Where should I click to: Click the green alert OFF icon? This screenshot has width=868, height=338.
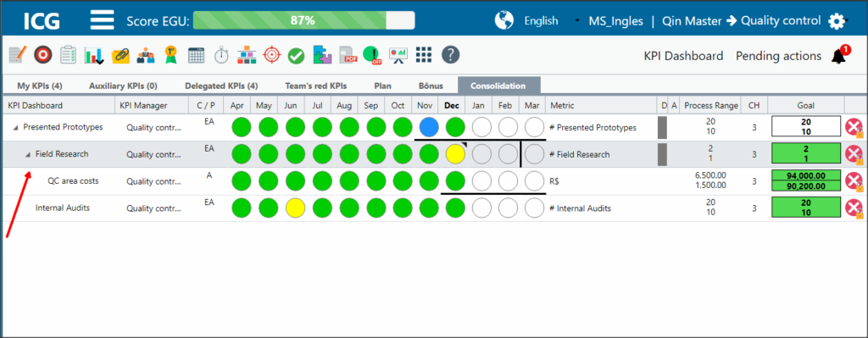click(x=373, y=55)
